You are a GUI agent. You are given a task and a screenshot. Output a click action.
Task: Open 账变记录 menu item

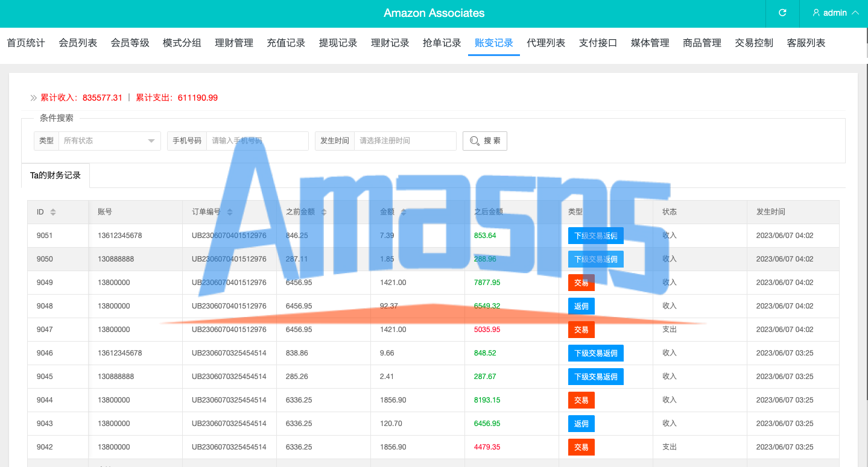click(494, 43)
